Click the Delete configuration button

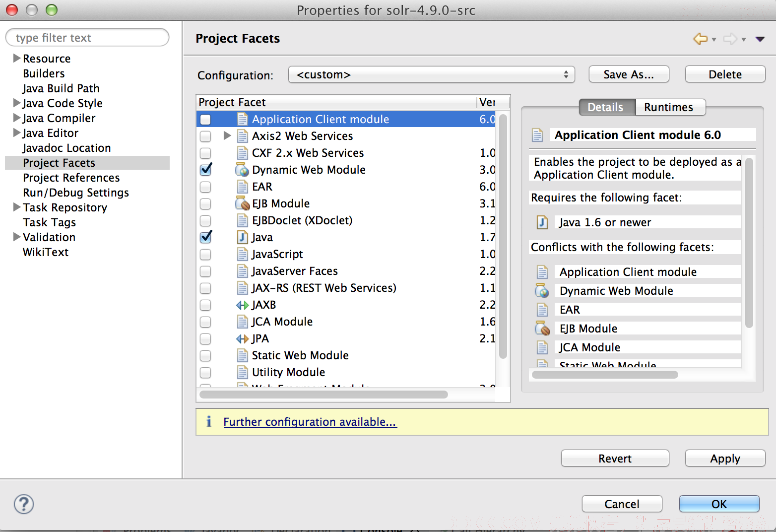[725, 74]
